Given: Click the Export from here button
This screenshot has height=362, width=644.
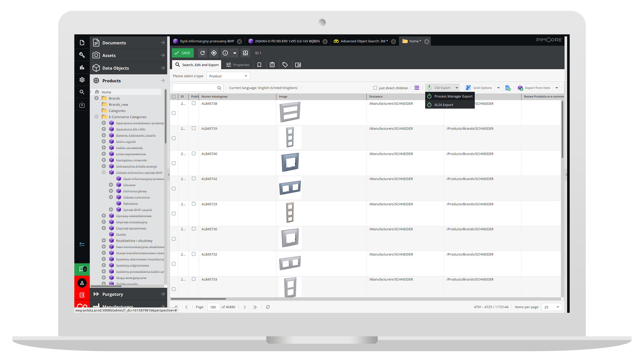Looking at the screenshot, I should point(534,88).
